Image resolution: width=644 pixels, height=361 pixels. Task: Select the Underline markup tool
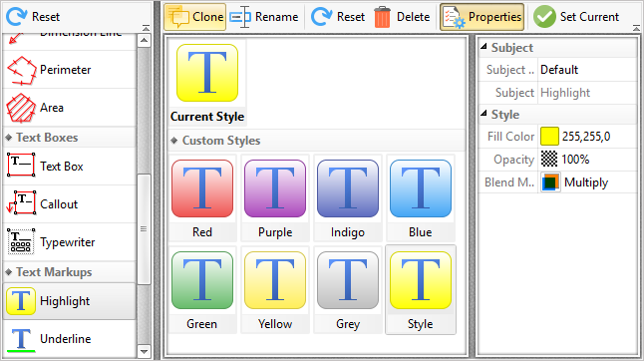click(69, 339)
